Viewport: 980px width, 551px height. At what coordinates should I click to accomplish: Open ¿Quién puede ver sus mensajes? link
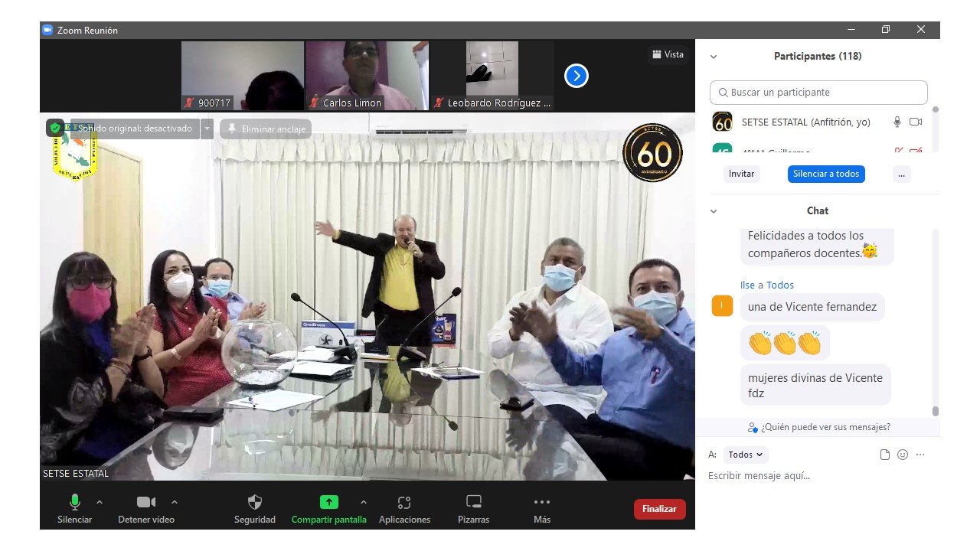click(x=818, y=427)
